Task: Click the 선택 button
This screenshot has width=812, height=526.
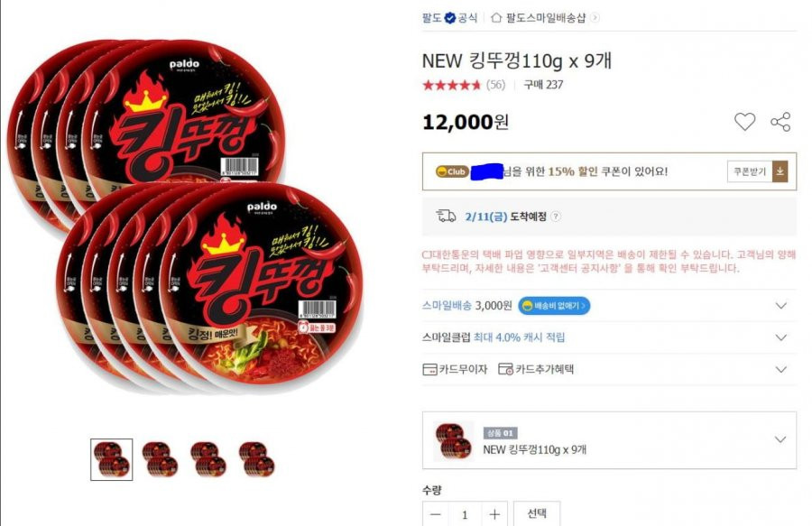Action: 537,513
